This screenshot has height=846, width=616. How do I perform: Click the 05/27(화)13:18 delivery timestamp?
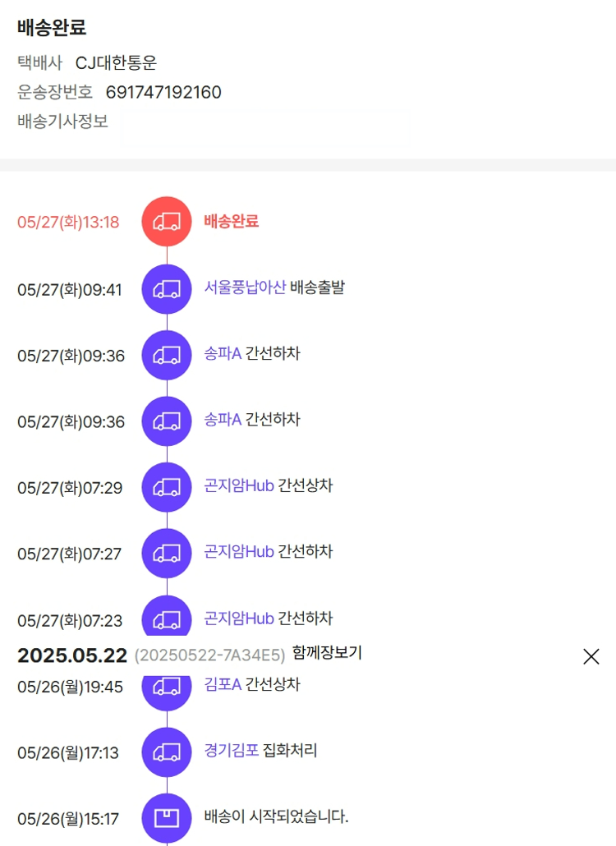point(68,222)
